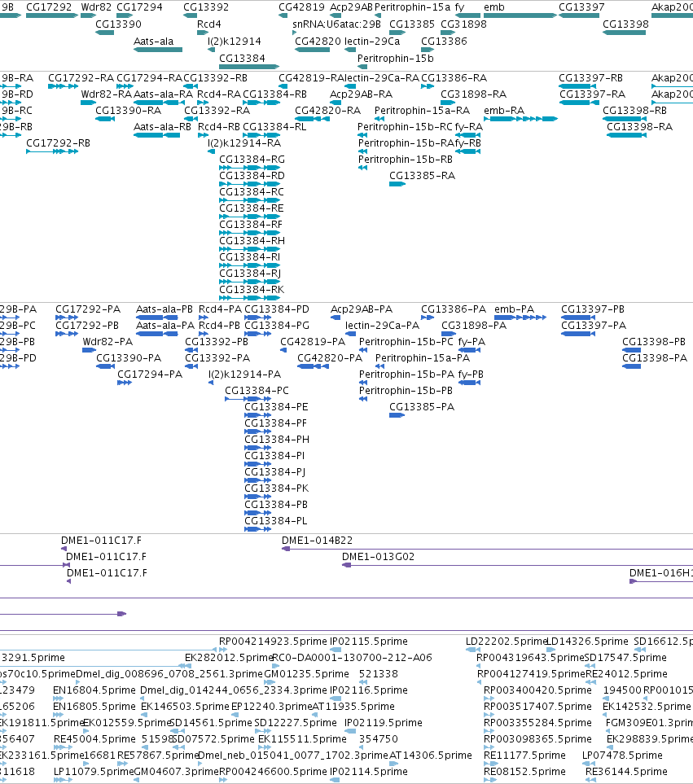Image resolution: width=693 pixels, height=784 pixels.
Task: Select the 'CG13384-PL' protein label
Action: [x=275, y=520]
